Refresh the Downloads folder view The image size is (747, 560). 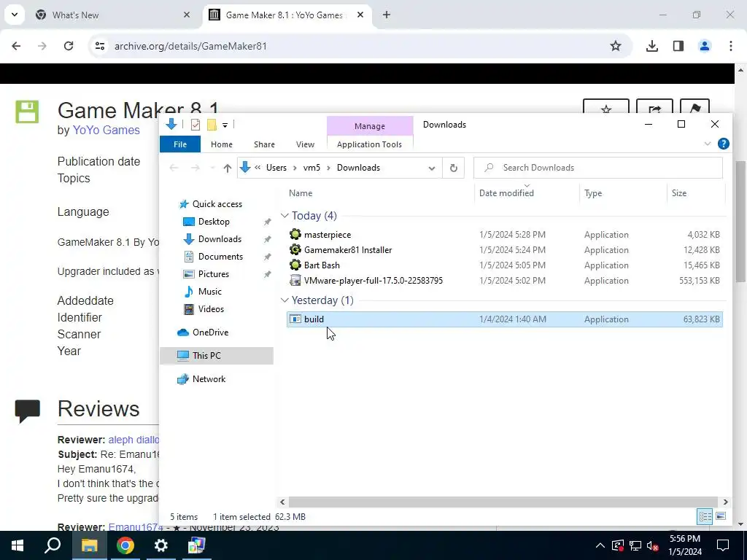click(x=454, y=168)
